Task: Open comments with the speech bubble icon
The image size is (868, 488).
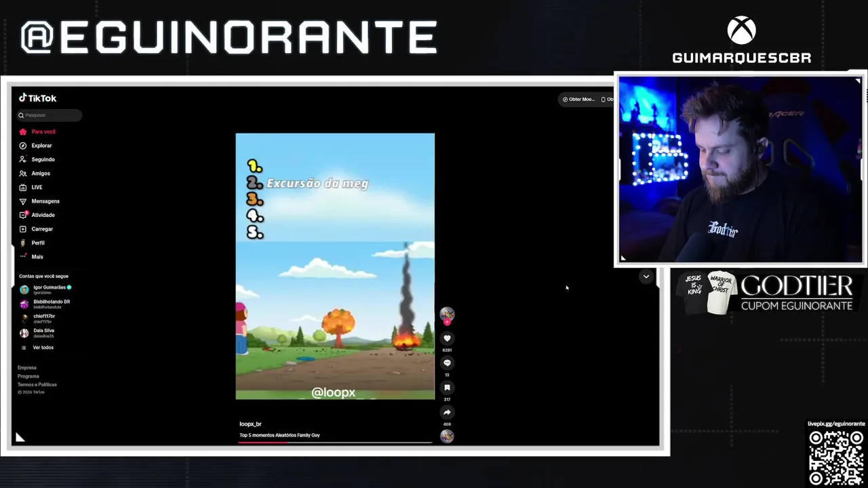Action: click(447, 363)
